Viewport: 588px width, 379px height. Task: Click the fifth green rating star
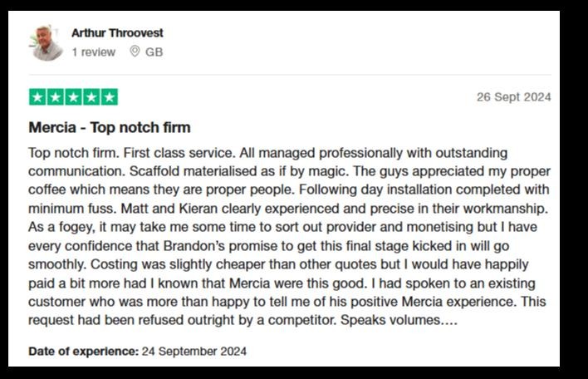pos(109,97)
